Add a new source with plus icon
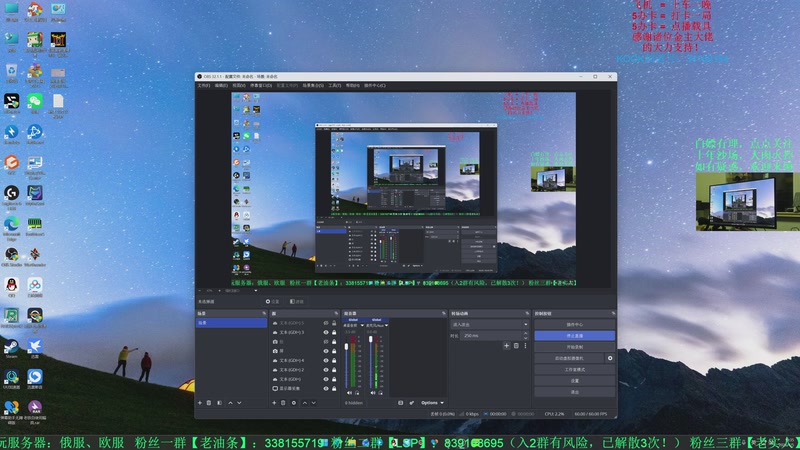This screenshot has width=800, height=450. (274, 403)
